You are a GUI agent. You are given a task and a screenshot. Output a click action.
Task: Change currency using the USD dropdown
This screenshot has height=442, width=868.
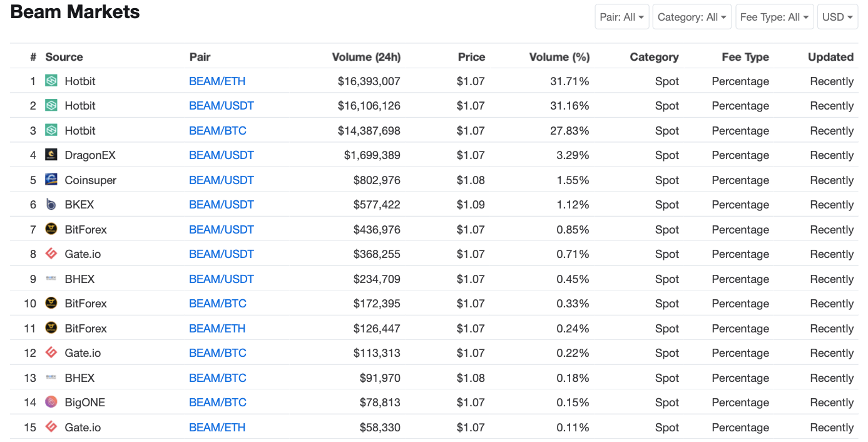pos(837,17)
